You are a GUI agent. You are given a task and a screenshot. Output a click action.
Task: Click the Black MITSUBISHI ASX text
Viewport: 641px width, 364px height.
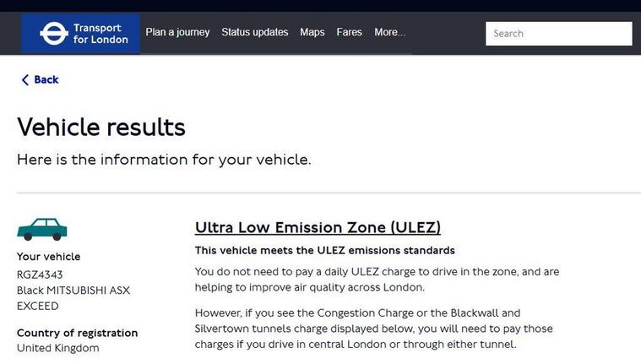pos(73,291)
